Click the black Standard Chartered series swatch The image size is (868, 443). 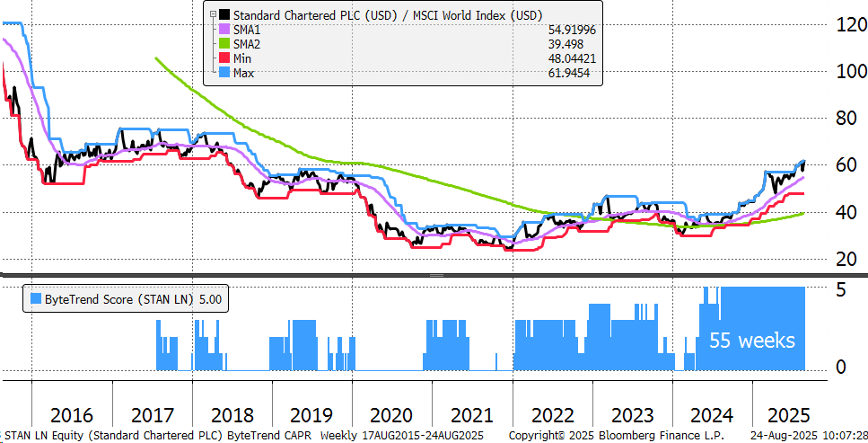pyautogui.click(x=224, y=14)
